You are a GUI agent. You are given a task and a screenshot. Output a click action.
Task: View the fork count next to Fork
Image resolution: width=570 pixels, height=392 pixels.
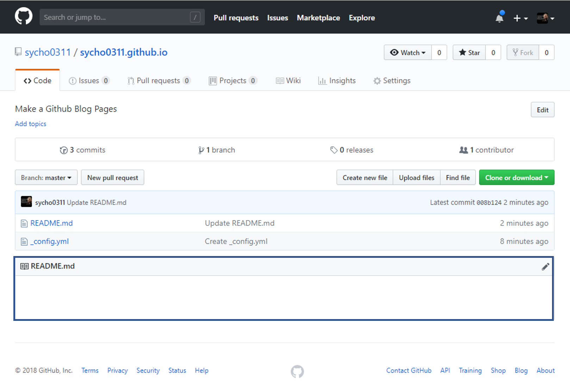point(547,52)
